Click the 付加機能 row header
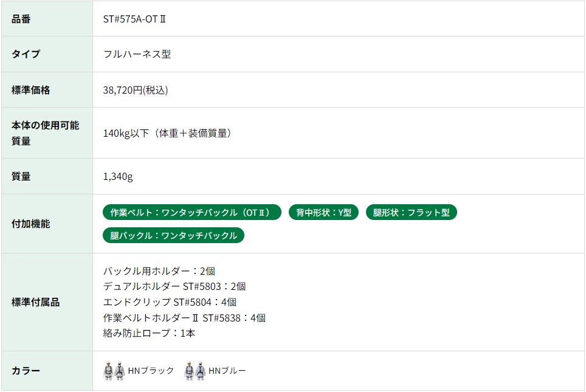This screenshot has height=392, width=586. (31, 224)
